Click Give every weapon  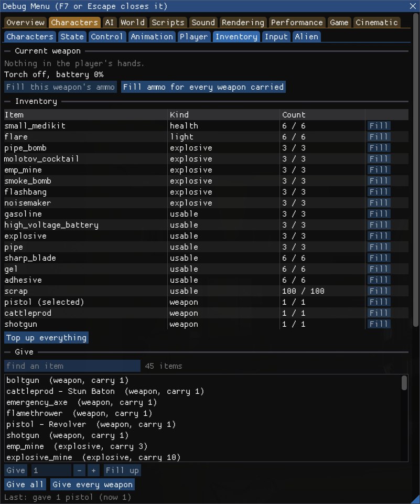(93, 485)
